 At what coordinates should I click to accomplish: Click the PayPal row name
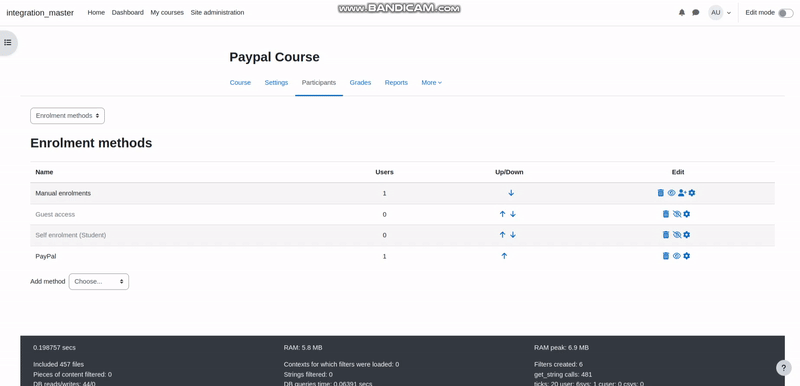46,256
